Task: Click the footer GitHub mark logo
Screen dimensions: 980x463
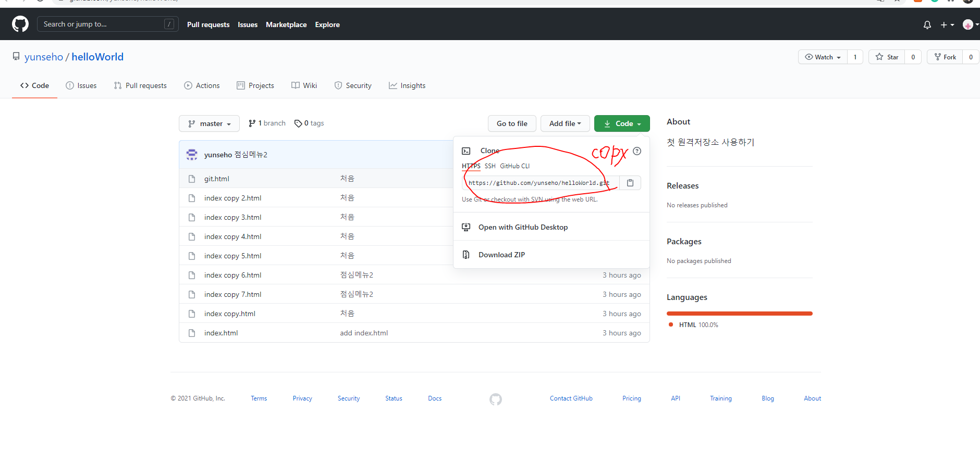Action: 496,399
